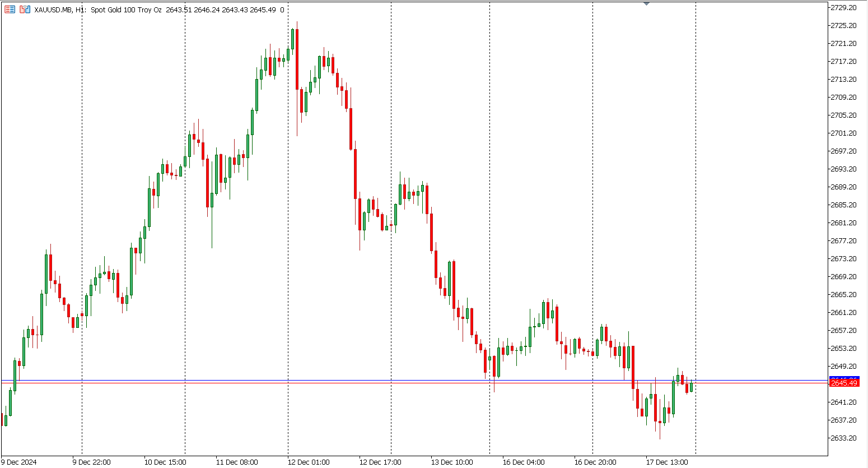Click the '11 Dec 08:00' time axis label
This screenshot has width=868, height=468.
click(237, 462)
